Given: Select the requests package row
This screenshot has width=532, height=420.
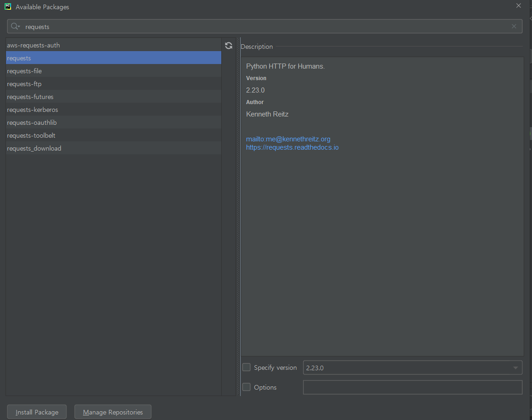Looking at the screenshot, I should [x=114, y=58].
